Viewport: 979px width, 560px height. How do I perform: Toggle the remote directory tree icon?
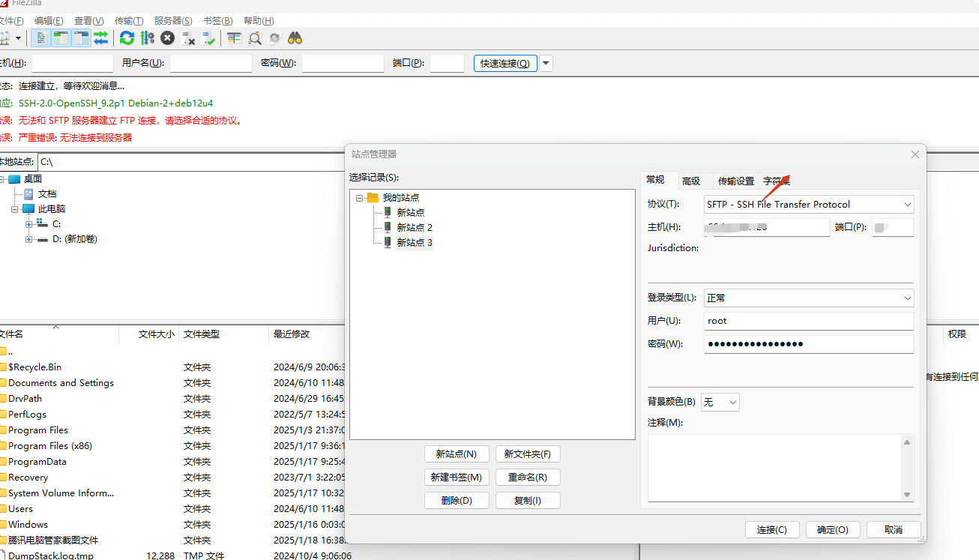pos(81,38)
